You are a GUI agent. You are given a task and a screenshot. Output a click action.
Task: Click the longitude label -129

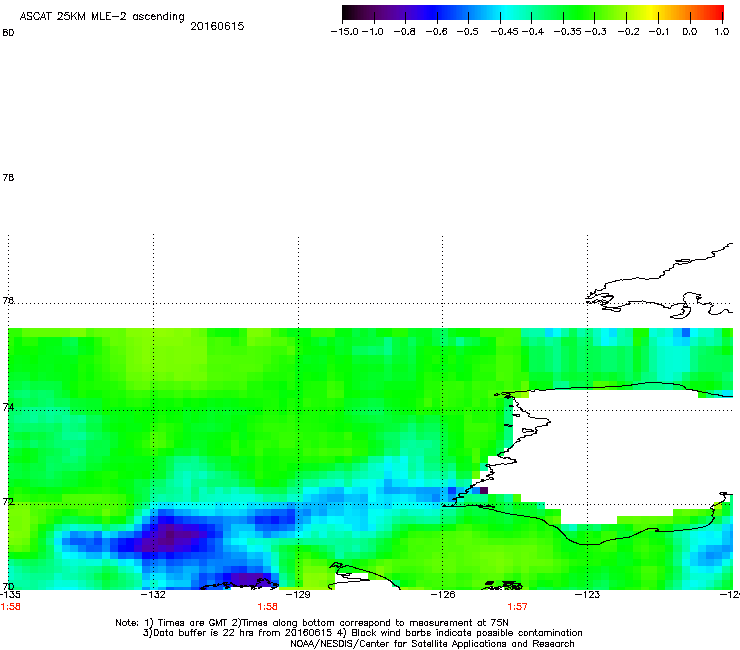click(x=298, y=595)
